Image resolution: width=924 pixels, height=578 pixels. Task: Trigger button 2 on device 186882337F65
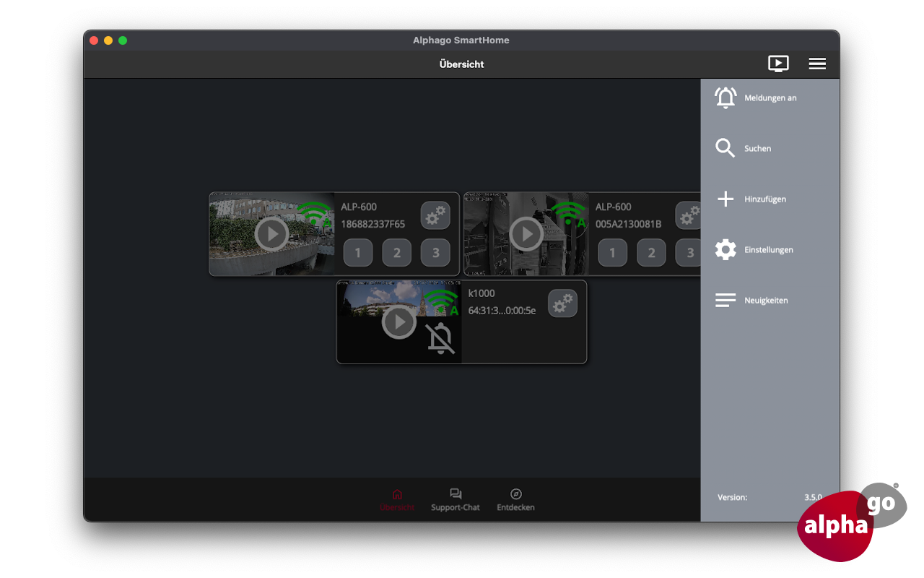(x=397, y=253)
